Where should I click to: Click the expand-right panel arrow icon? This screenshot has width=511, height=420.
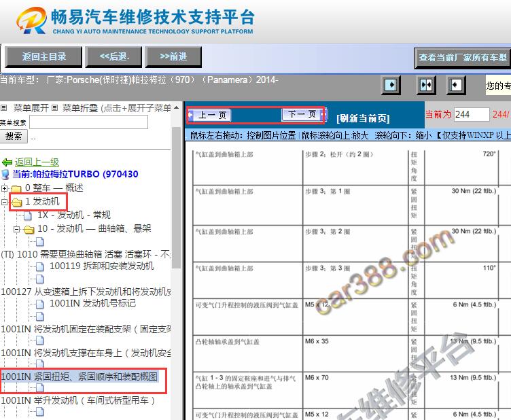pyautogui.click(x=391, y=85)
